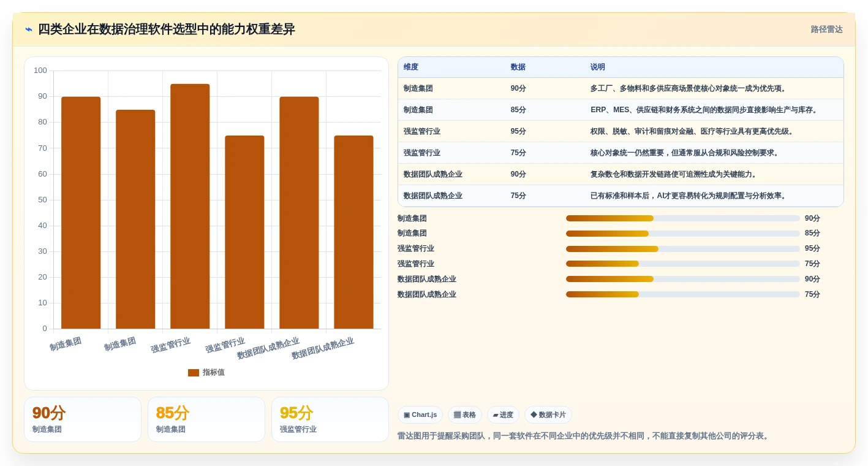Select the Chart.js chip tag
The height and width of the screenshot is (466, 868).
click(420, 415)
